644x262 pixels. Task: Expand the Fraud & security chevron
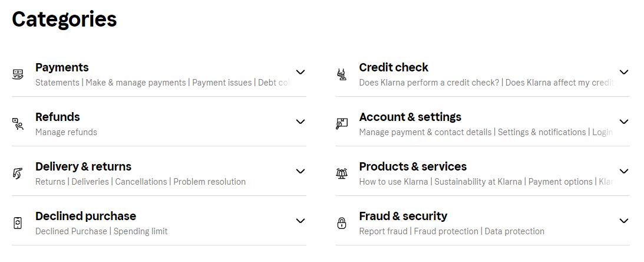(x=624, y=221)
